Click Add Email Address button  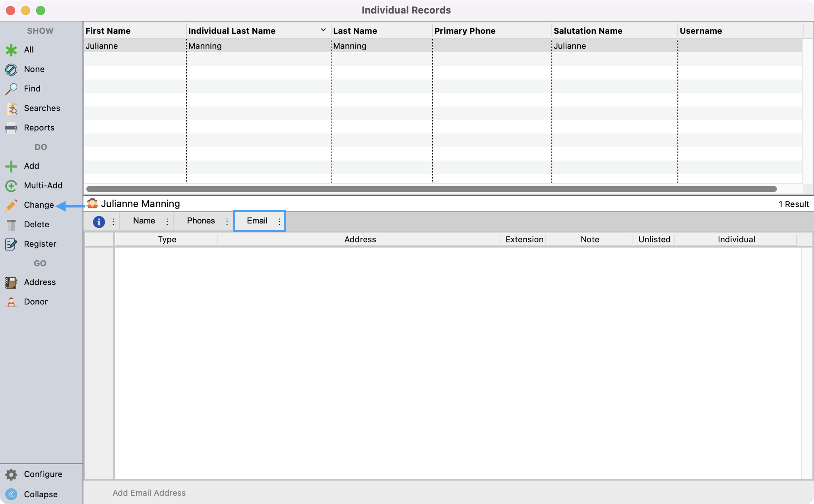(x=149, y=493)
